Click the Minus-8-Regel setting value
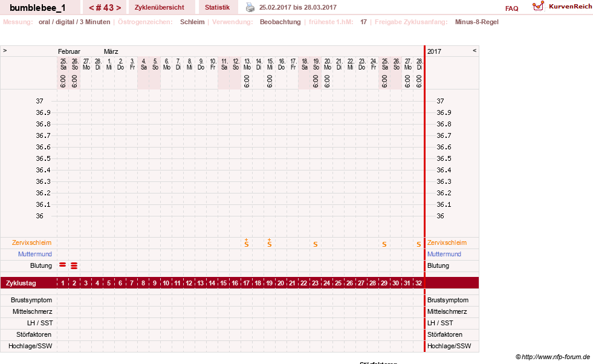 tap(476, 22)
